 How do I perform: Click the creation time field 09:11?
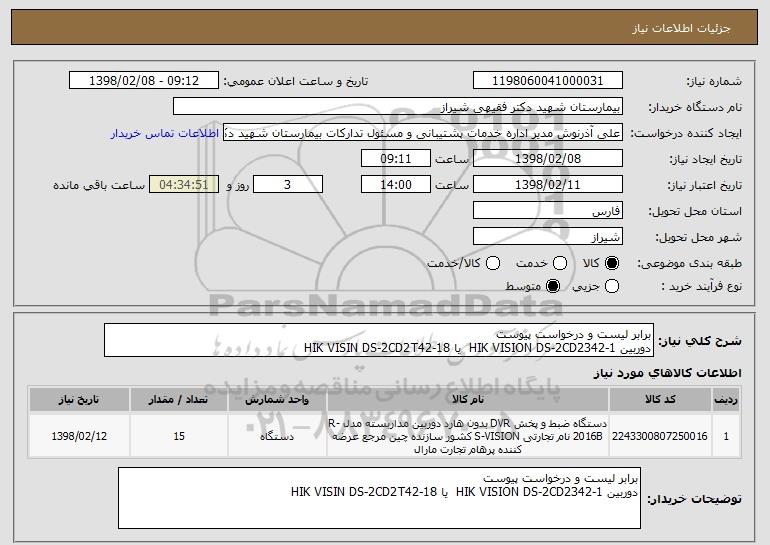(396, 159)
